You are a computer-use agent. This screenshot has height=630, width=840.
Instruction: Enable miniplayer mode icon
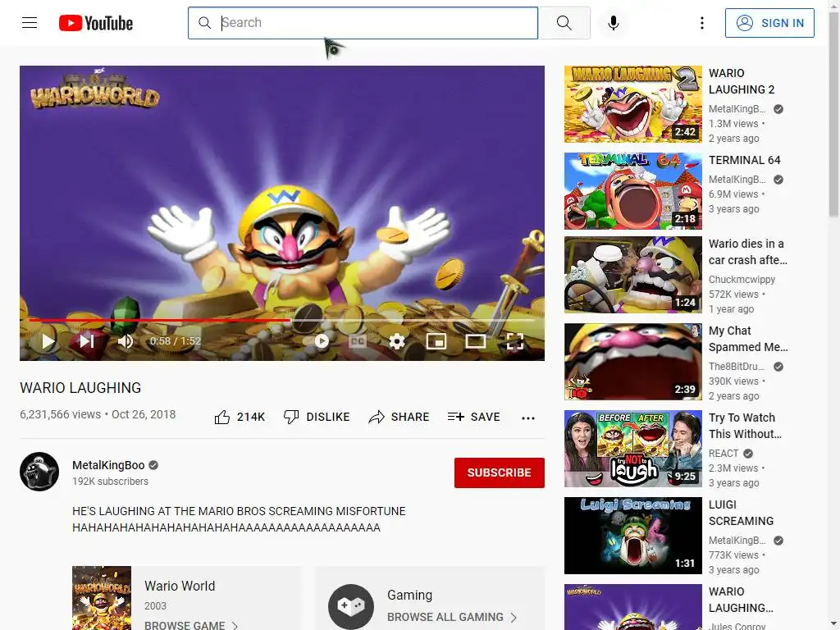point(436,341)
